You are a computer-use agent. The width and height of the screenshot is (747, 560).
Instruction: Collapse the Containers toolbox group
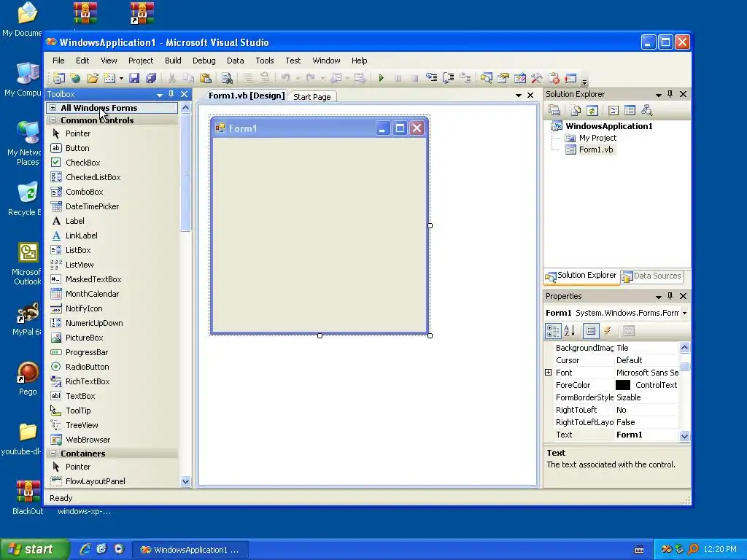53,454
